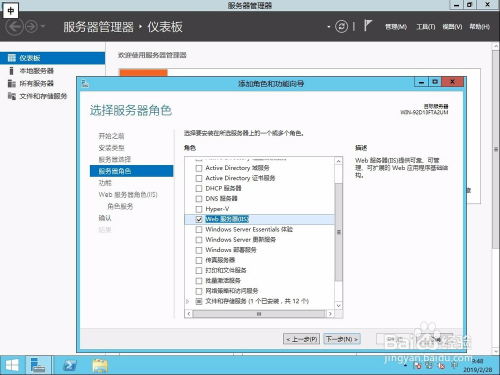Open navigation history dropdown next to forward arrow
This screenshot has width=500, height=375.
click(x=43, y=26)
